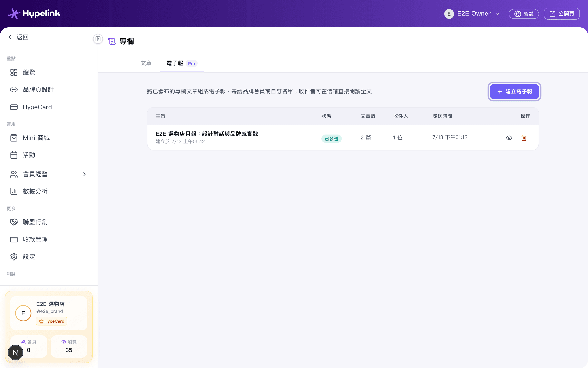The height and width of the screenshot is (368, 588).
Task: Click 主旨 column header
Action: [x=160, y=116]
